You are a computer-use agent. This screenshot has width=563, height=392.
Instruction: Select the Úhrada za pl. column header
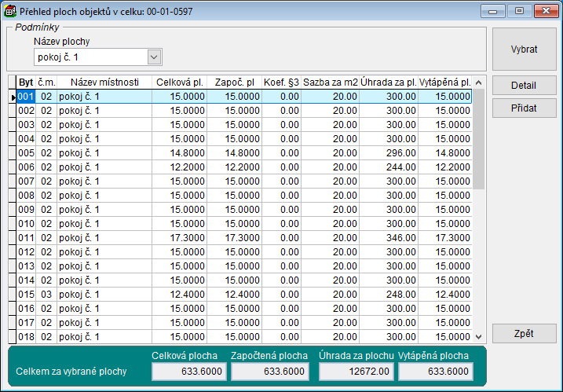389,82
